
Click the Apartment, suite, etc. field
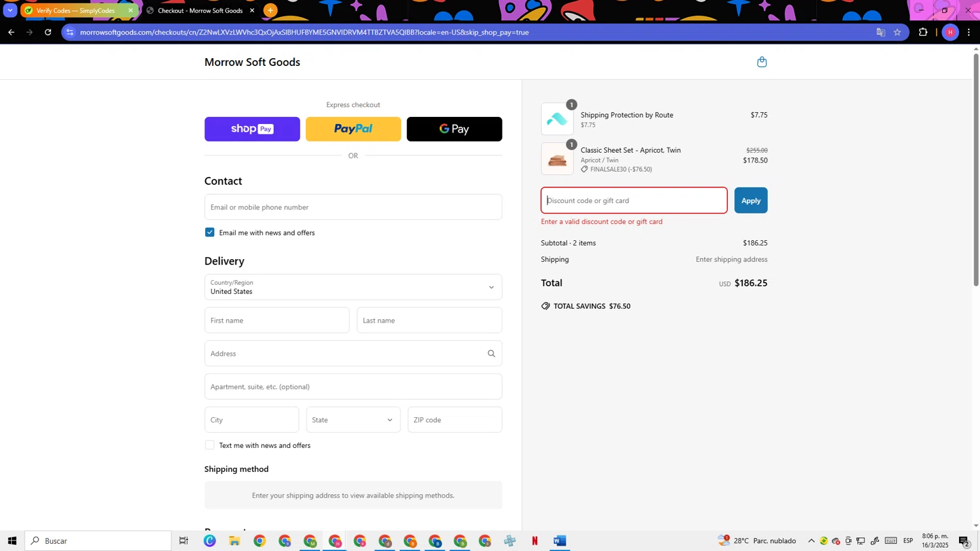coord(353,386)
